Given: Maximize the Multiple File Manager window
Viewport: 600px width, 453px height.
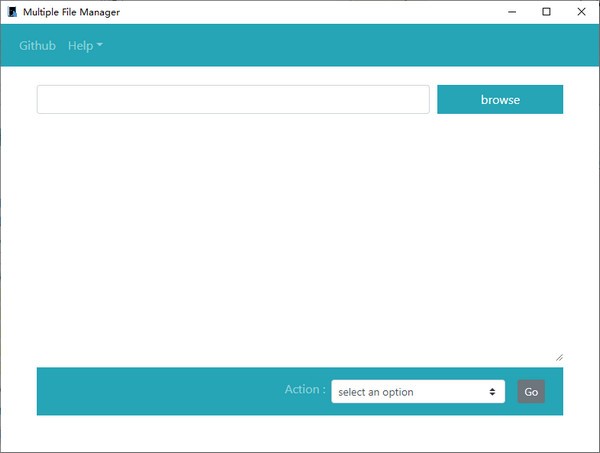Looking at the screenshot, I should [546, 12].
